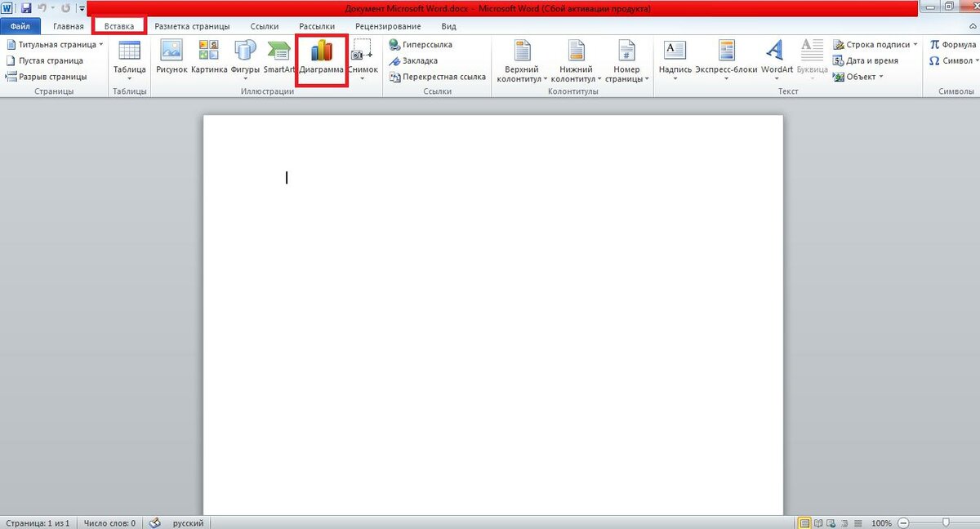The width and height of the screenshot is (980, 529).
Task: Click the zoom slider handle
Action: pos(946,522)
